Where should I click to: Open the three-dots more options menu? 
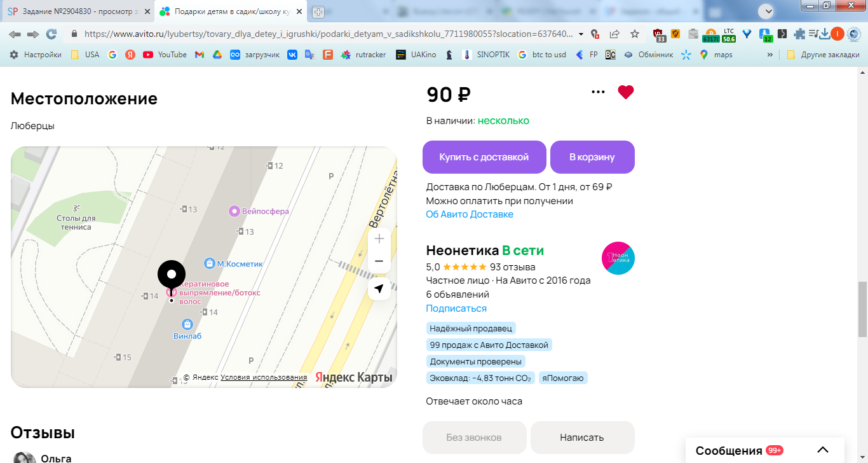click(x=598, y=92)
